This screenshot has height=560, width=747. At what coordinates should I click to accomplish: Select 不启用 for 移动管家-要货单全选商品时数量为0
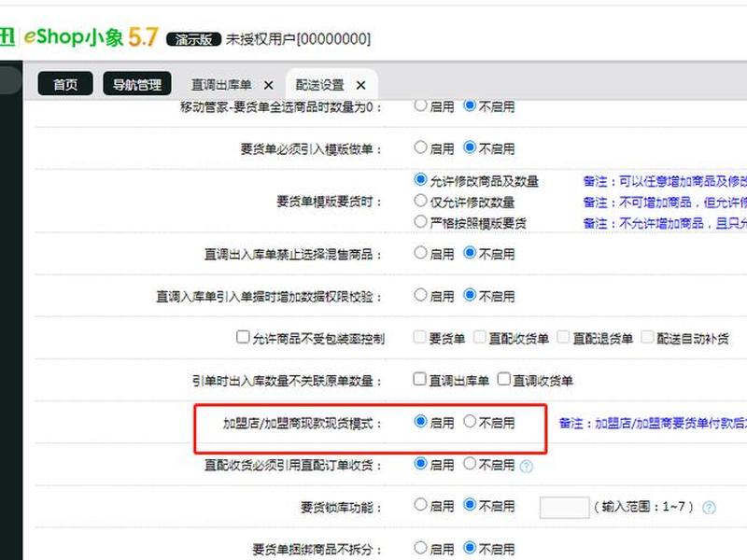(470, 105)
